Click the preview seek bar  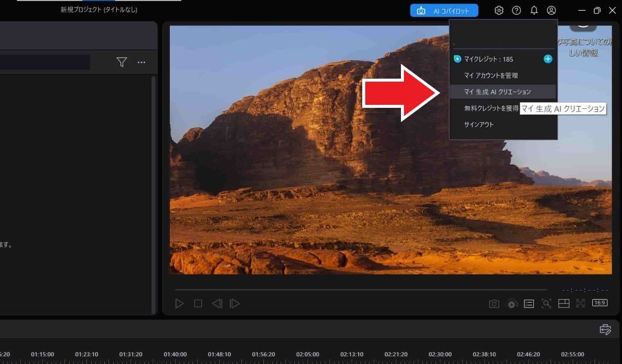tap(360, 290)
